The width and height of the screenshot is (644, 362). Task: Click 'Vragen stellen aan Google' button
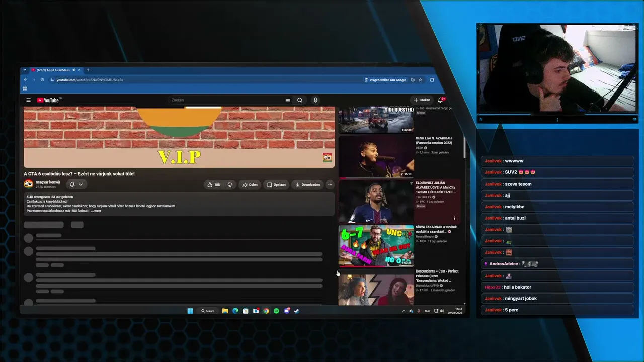pyautogui.click(x=385, y=80)
